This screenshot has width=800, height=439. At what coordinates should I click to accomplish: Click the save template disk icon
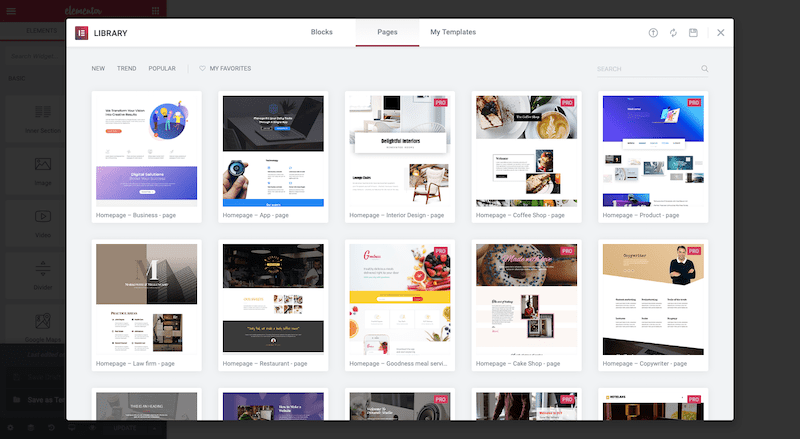click(x=693, y=33)
